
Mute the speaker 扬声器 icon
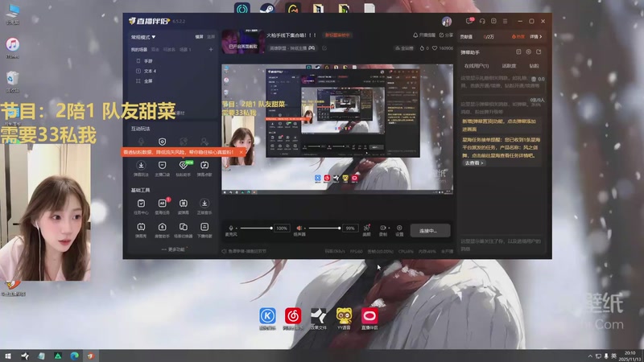click(x=299, y=228)
